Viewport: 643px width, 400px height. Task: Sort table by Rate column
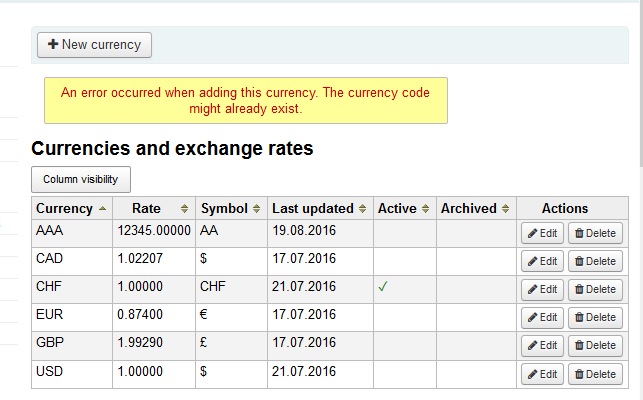153,209
